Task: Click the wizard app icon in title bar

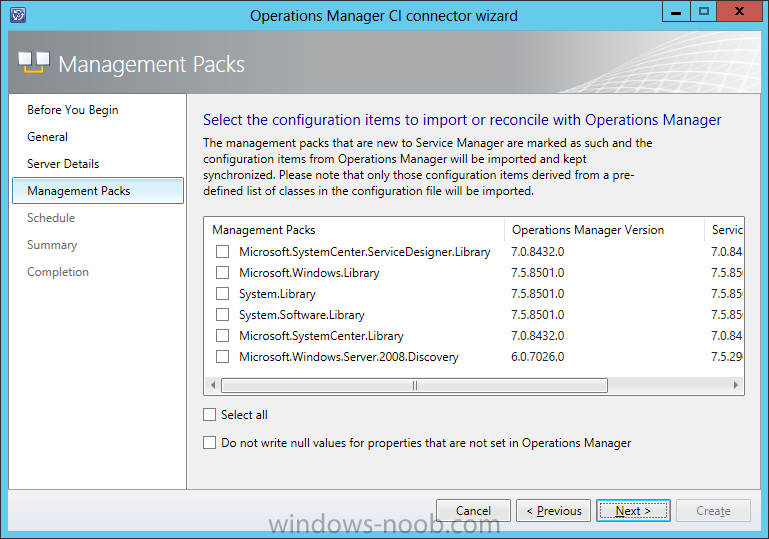Action: (x=18, y=15)
